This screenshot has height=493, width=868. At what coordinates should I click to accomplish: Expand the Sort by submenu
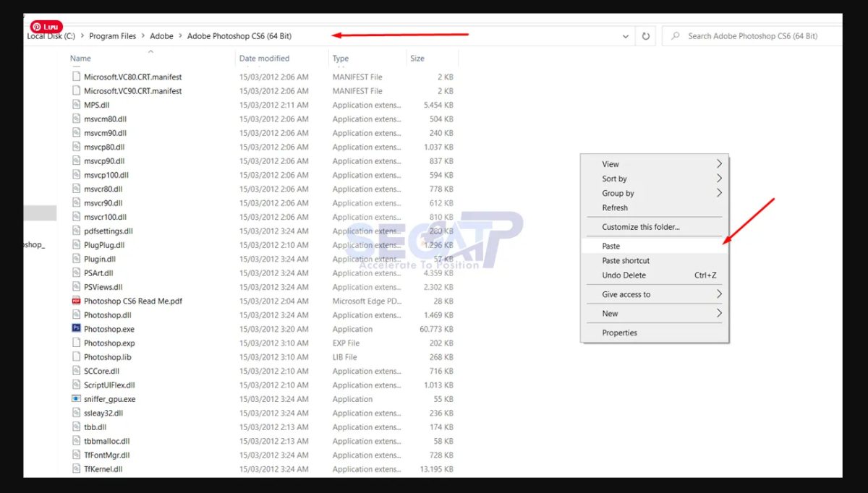coord(719,179)
